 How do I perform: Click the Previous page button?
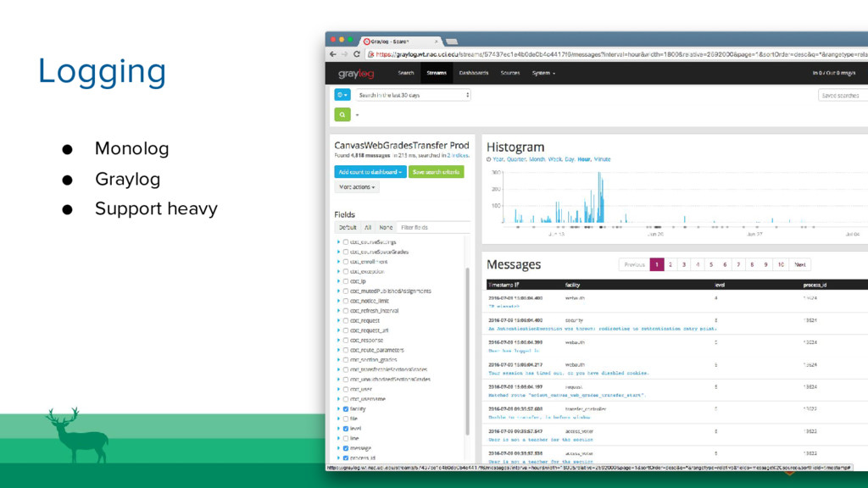point(634,264)
